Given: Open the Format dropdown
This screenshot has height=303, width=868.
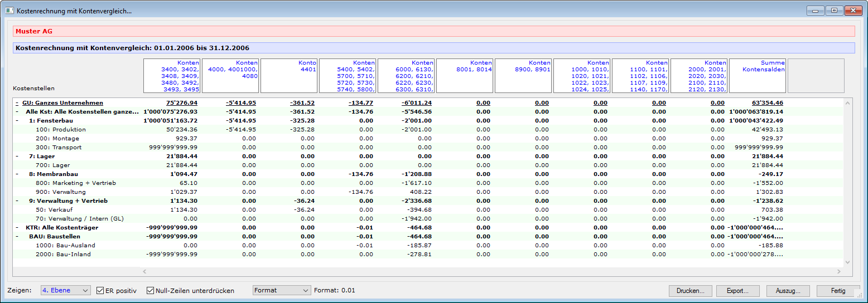Looking at the screenshot, I should click(x=281, y=290).
